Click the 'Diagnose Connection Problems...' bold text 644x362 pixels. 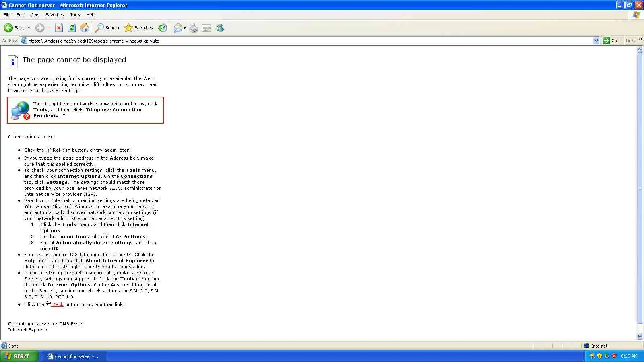click(87, 113)
